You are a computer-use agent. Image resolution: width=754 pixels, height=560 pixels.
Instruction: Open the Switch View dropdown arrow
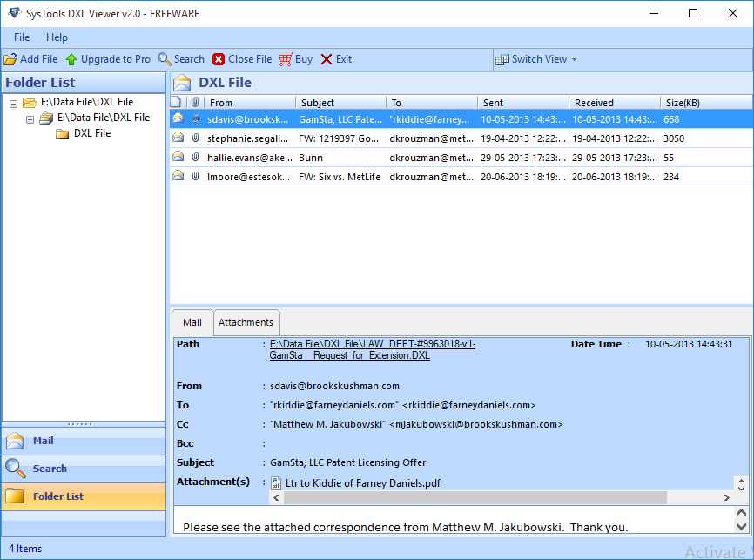coord(574,59)
